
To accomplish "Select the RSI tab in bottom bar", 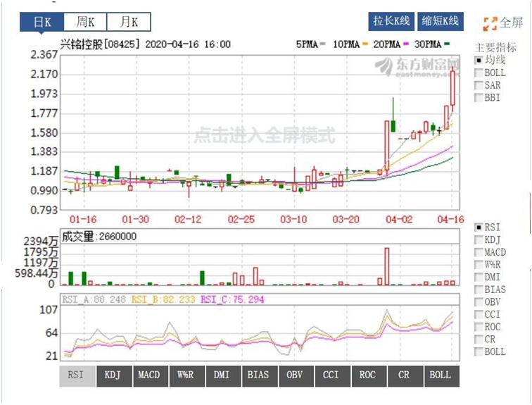I will (77, 376).
